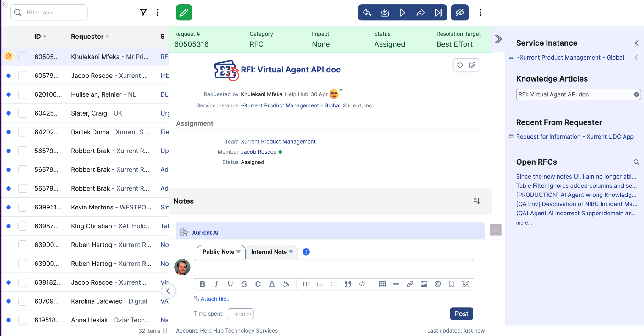Click the reply arrow toolbar icon
This screenshot has width=644, height=336.
point(367,13)
